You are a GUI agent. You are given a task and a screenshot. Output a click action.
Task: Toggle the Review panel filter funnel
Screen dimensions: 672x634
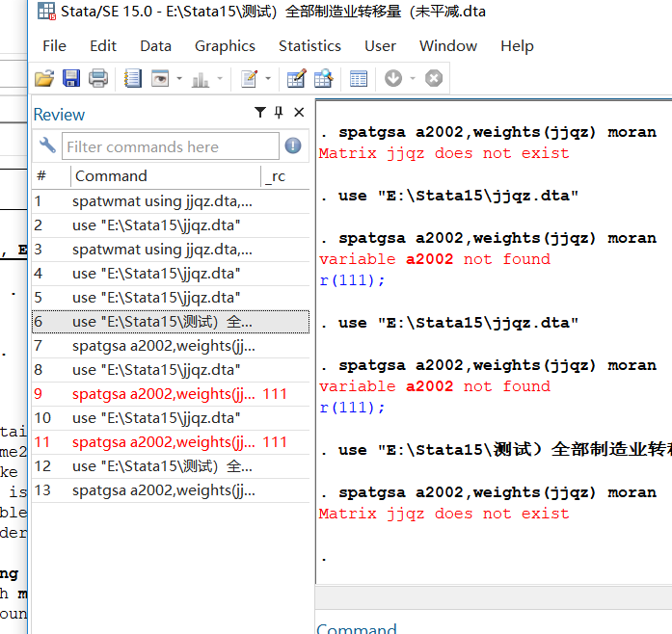[x=260, y=114]
